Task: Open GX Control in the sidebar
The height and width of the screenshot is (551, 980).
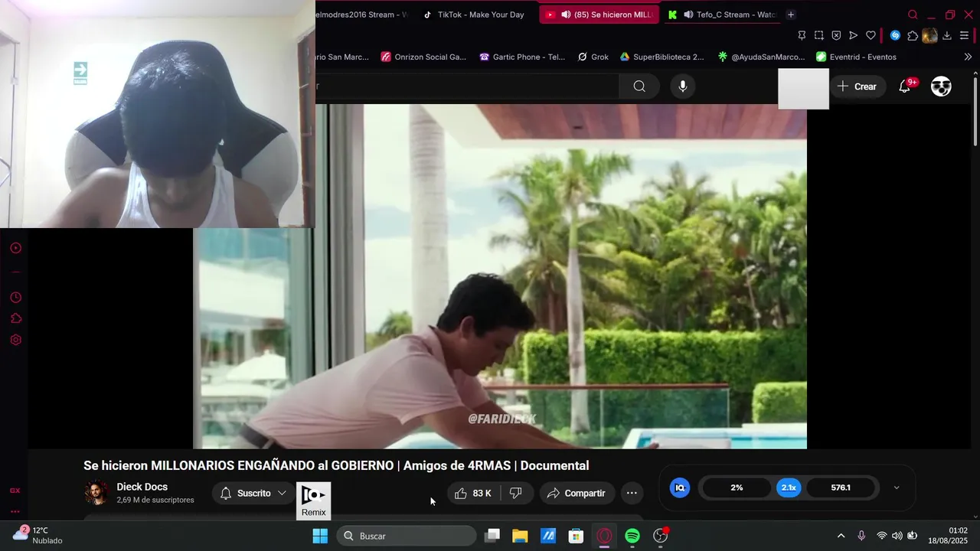Action: [x=15, y=491]
